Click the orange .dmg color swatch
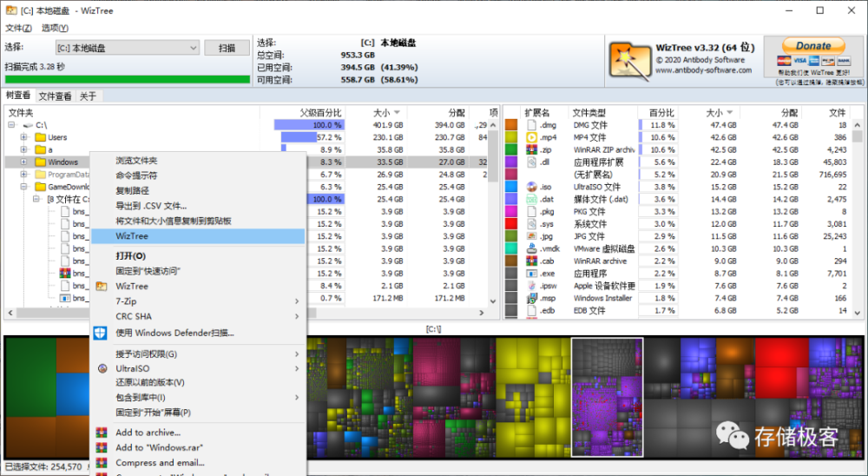 tap(511, 125)
